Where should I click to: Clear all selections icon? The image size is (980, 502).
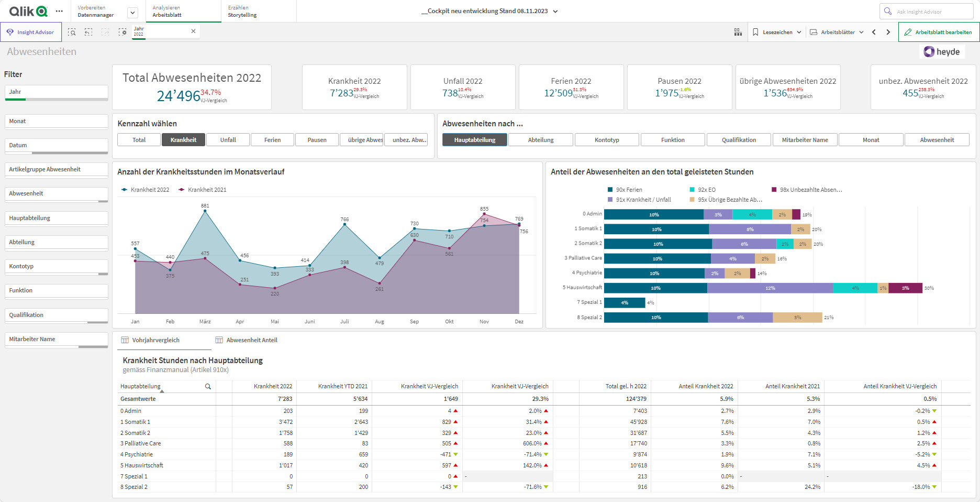coord(122,32)
